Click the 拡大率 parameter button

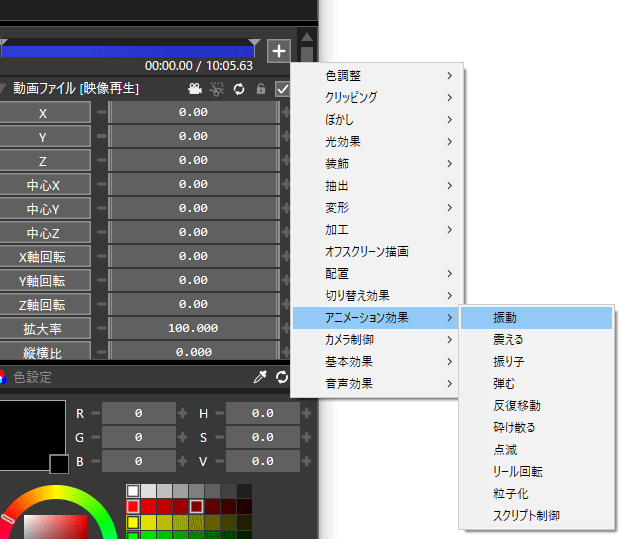[x=45, y=329]
